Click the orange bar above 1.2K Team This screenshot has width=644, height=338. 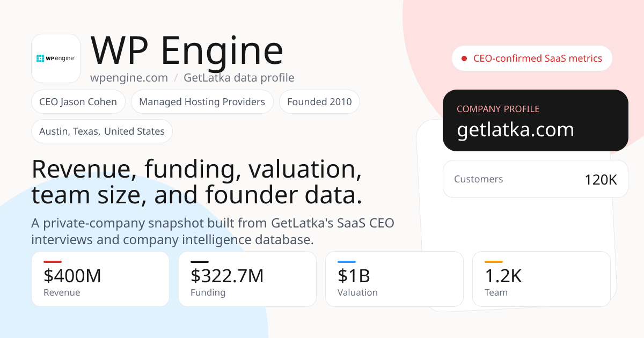click(x=494, y=262)
